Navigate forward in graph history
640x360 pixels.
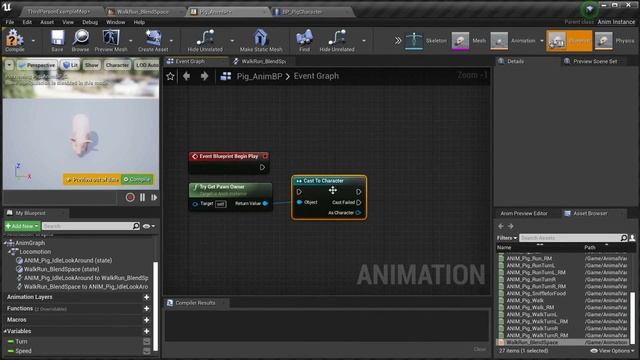[x=204, y=76]
